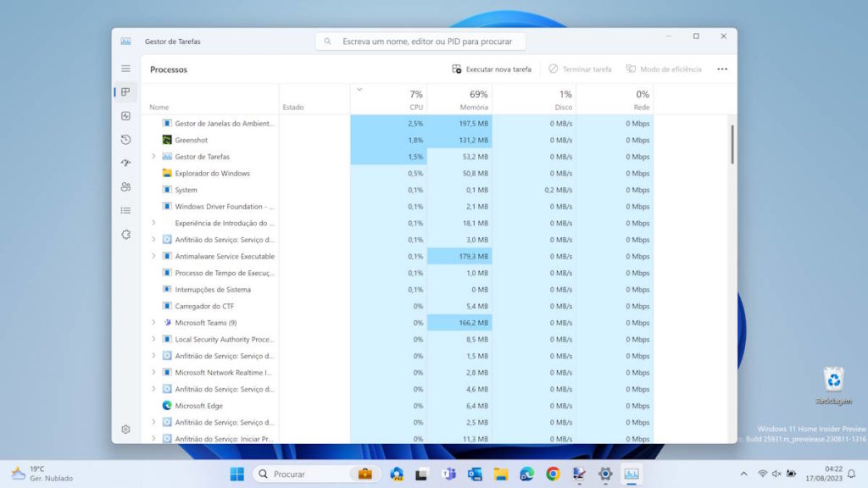This screenshot has width=868, height=488.
Task: Open Task Manager settings via the gear icon
Action: click(125, 430)
